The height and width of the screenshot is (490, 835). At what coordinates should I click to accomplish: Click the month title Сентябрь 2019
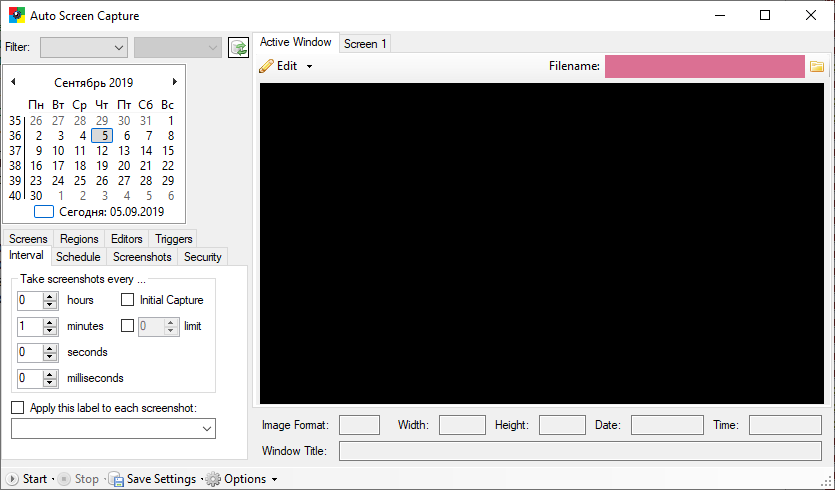click(x=94, y=83)
